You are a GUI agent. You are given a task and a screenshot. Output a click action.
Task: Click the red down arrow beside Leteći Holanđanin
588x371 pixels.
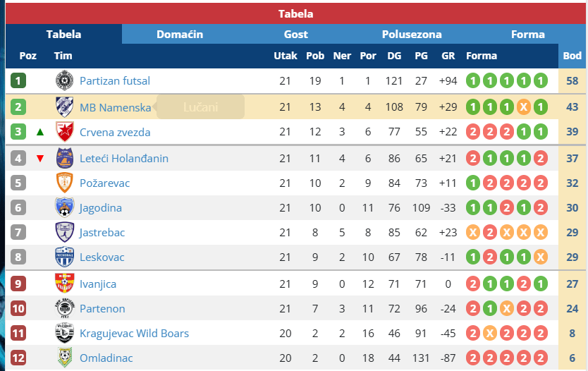[40, 158]
